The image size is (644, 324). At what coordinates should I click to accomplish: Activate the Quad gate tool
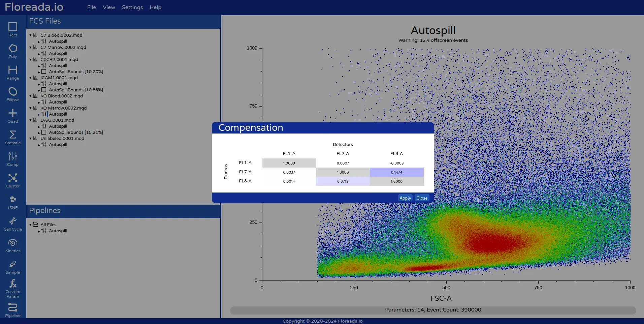point(13,116)
